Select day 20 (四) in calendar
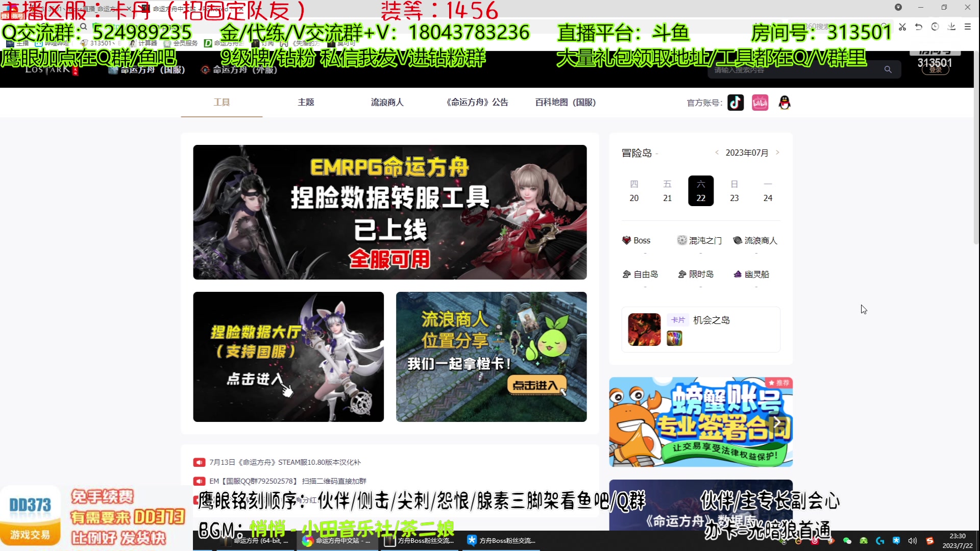The width and height of the screenshot is (980, 551). pos(634,191)
